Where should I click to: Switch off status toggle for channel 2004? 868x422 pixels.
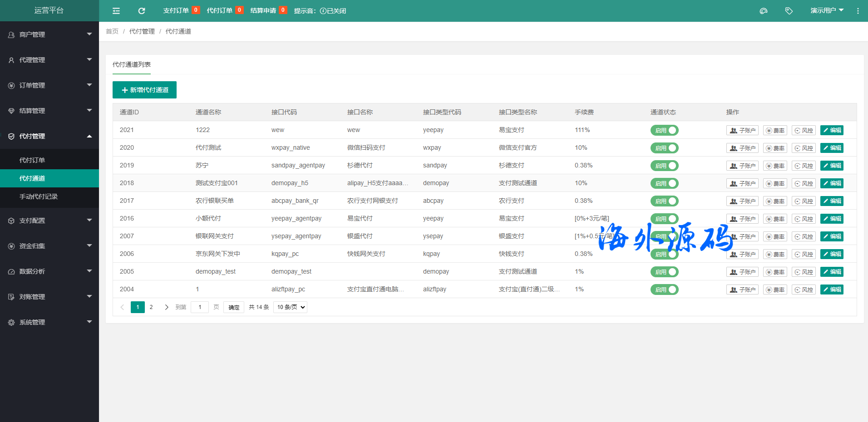(664, 290)
